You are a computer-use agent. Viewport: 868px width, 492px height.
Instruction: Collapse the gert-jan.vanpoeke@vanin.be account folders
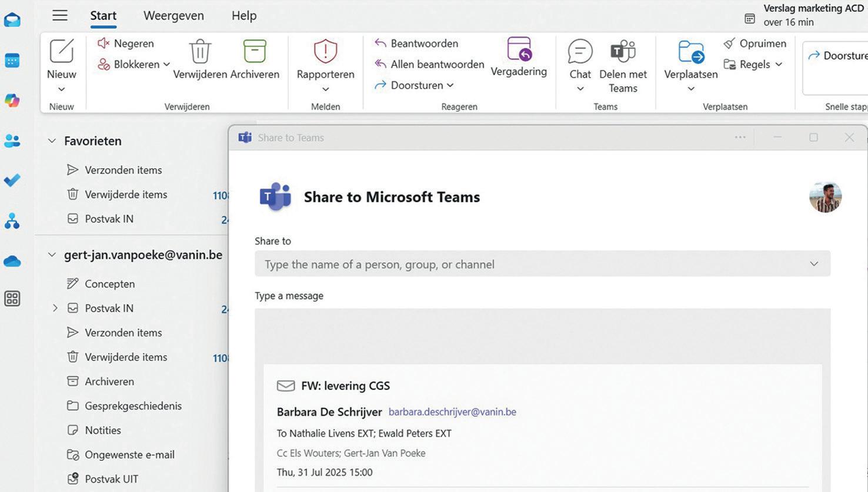coord(52,255)
